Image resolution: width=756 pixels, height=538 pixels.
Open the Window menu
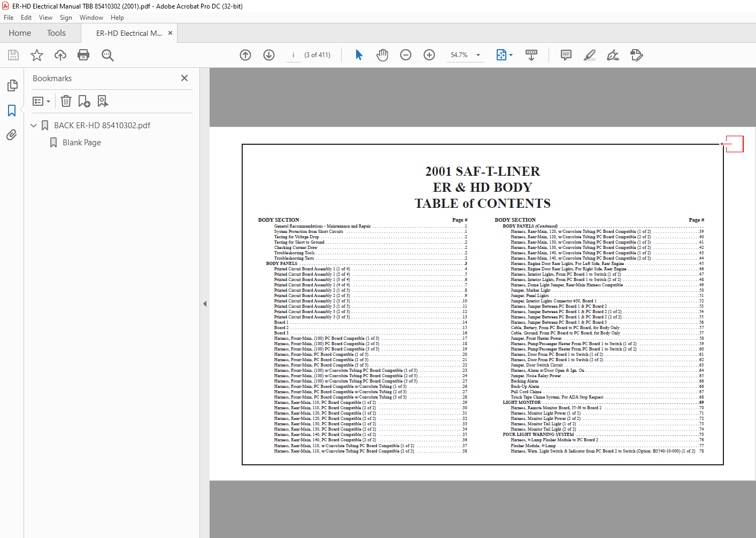91,18
